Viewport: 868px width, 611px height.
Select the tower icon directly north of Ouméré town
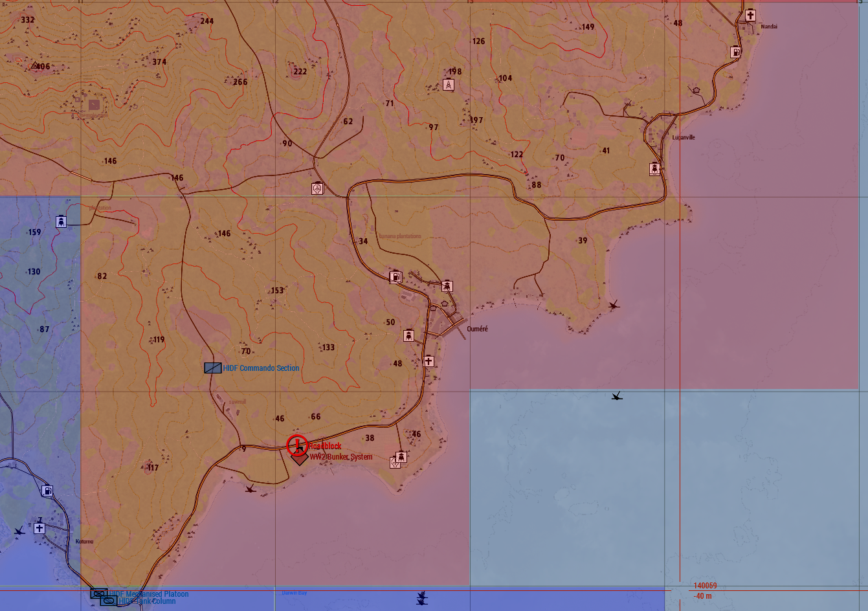pyautogui.click(x=447, y=286)
